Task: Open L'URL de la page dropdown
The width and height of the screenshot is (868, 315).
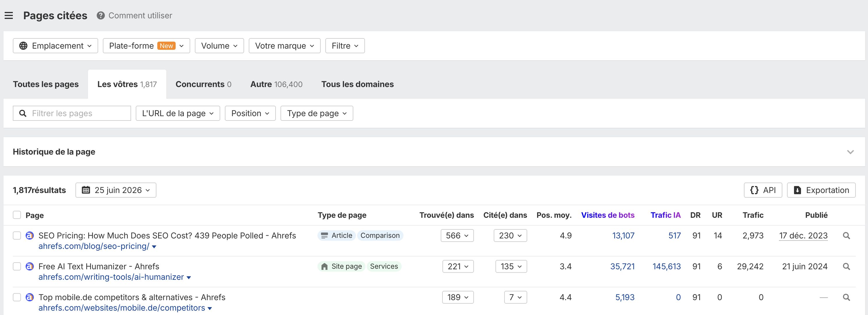Action: pos(178,113)
